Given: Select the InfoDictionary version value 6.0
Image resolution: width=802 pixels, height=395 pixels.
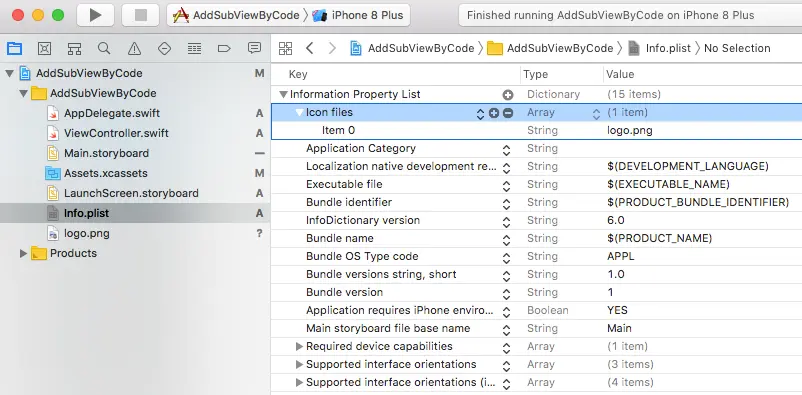Looking at the screenshot, I should click(x=616, y=221).
